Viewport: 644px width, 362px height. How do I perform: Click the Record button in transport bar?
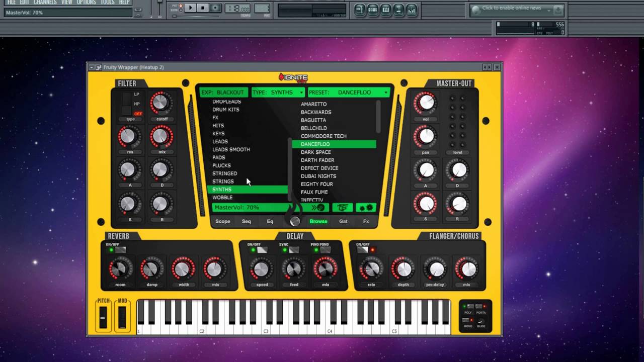click(215, 8)
